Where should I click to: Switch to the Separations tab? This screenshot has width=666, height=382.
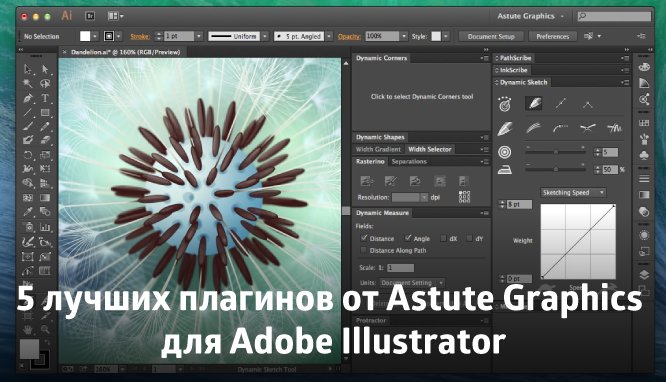pyautogui.click(x=409, y=161)
